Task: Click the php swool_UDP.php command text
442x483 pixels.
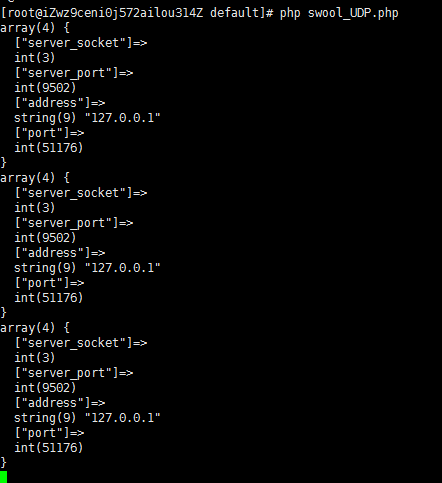Action: (x=339, y=13)
